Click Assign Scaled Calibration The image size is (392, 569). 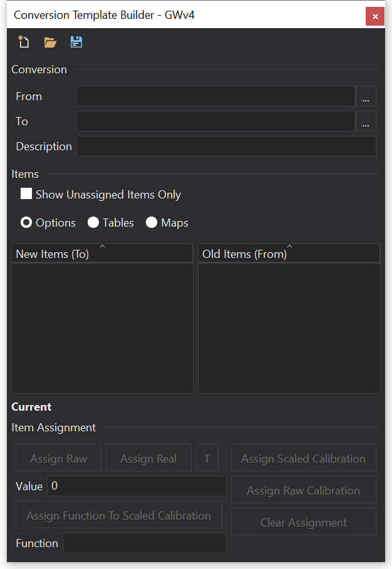(303, 458)
